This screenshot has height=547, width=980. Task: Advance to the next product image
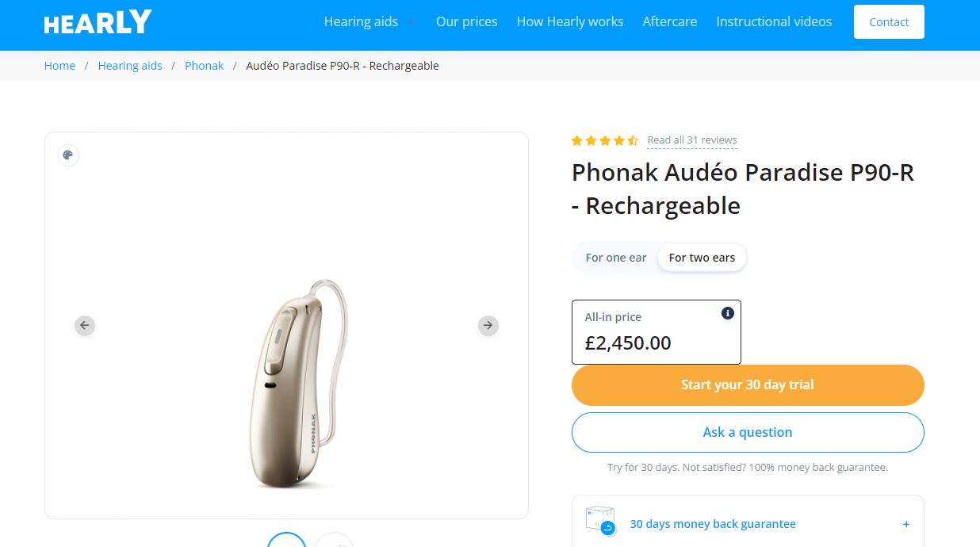(488, 325)
